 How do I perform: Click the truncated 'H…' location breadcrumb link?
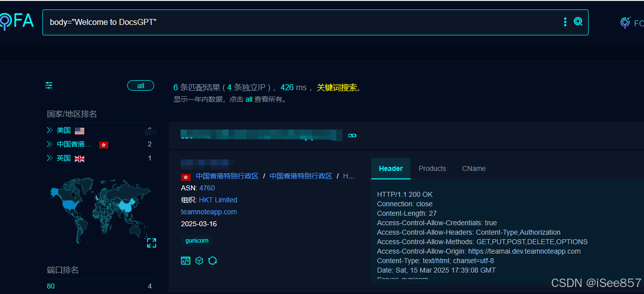pyautogui.click(x=349, y=176)
